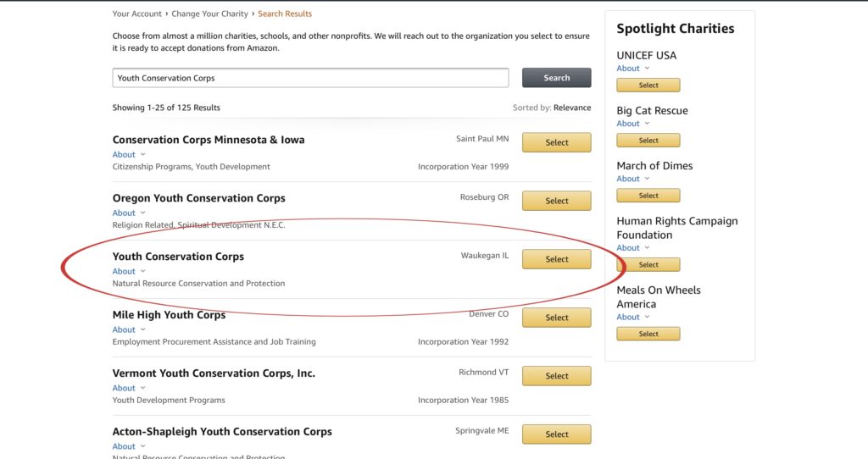Go to Your Account breadcrumb
This screenshot has width=868, height=459.
136,14
